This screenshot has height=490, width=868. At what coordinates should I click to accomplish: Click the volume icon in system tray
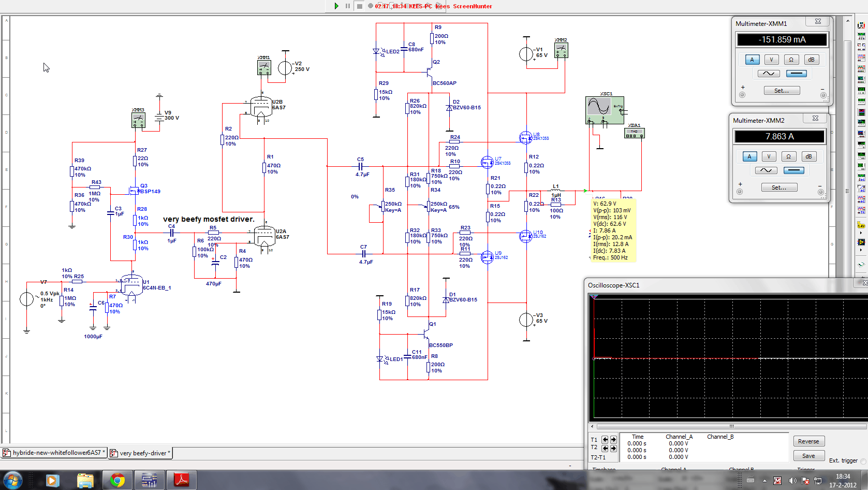[x=792, y=481]
